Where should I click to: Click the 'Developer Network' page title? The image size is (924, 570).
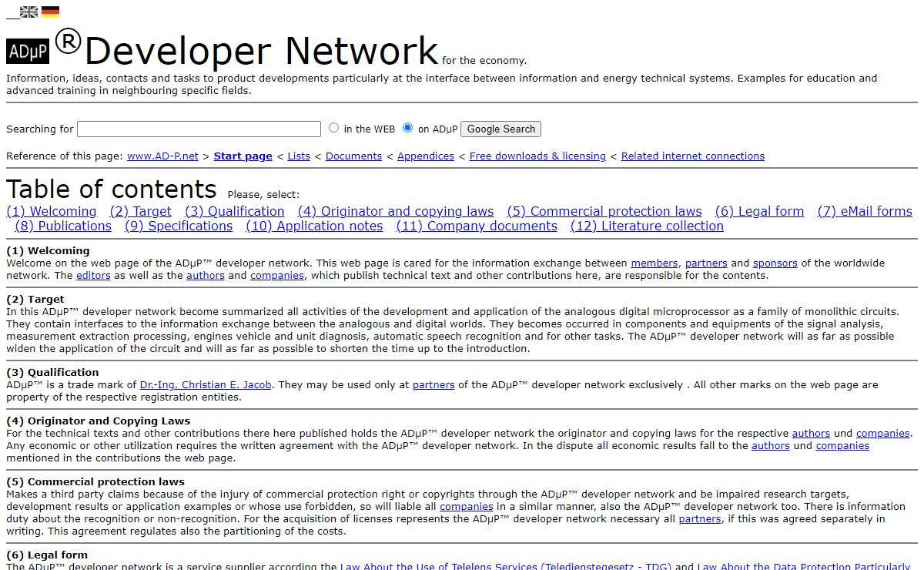[262, 51]
